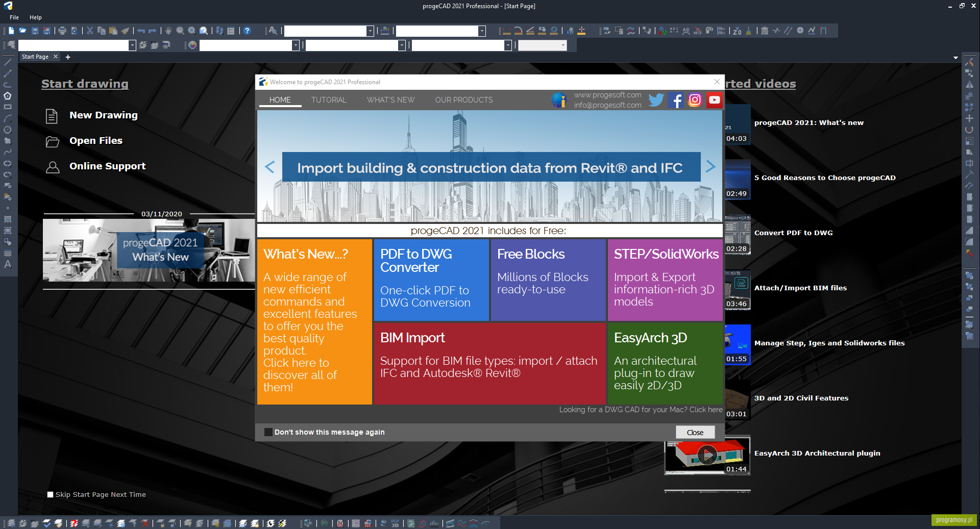
Task: Click the PDF 3D export icon in bottom toolbar
Action: [x=395, y=523]
